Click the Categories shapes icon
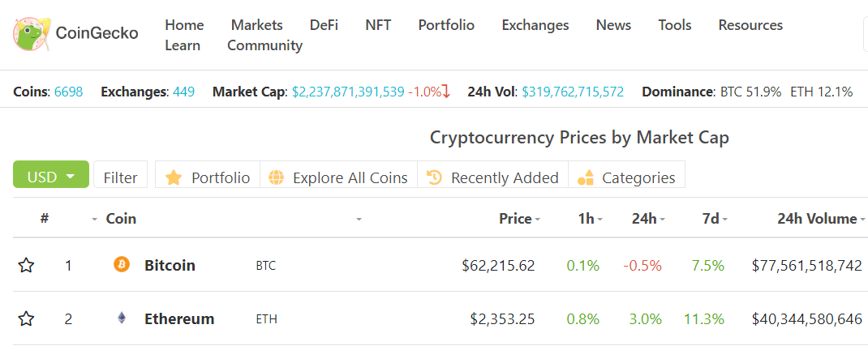The image size is (868, 346). click(586, 177)
